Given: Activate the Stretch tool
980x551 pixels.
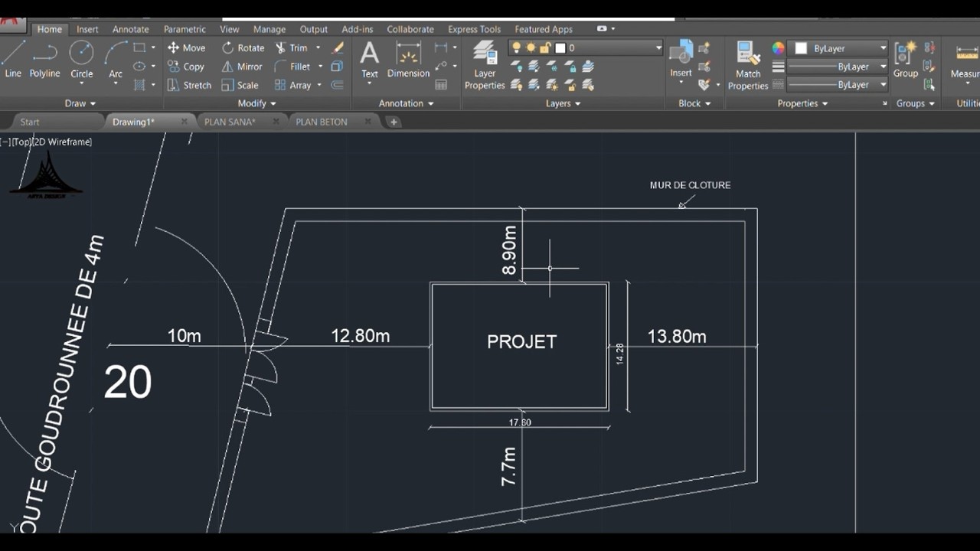Looking at the screenshot, I should 189,85.
